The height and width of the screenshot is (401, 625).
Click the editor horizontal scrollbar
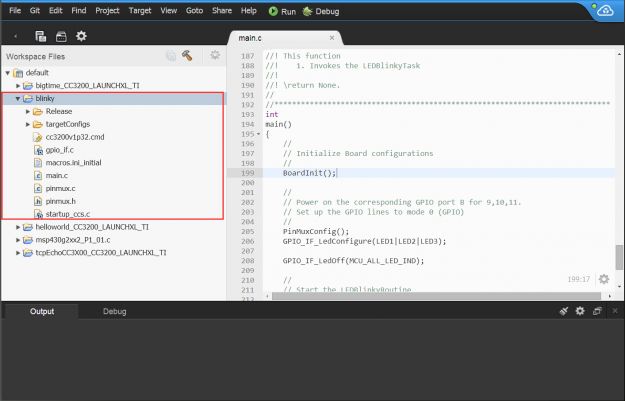click(x=436, y=296)
